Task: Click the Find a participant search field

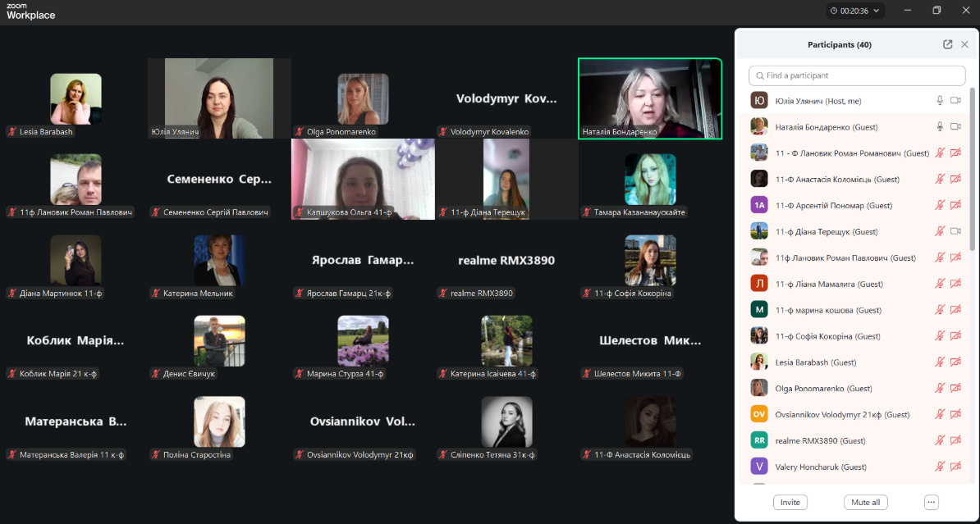Action: coord(857,75)
